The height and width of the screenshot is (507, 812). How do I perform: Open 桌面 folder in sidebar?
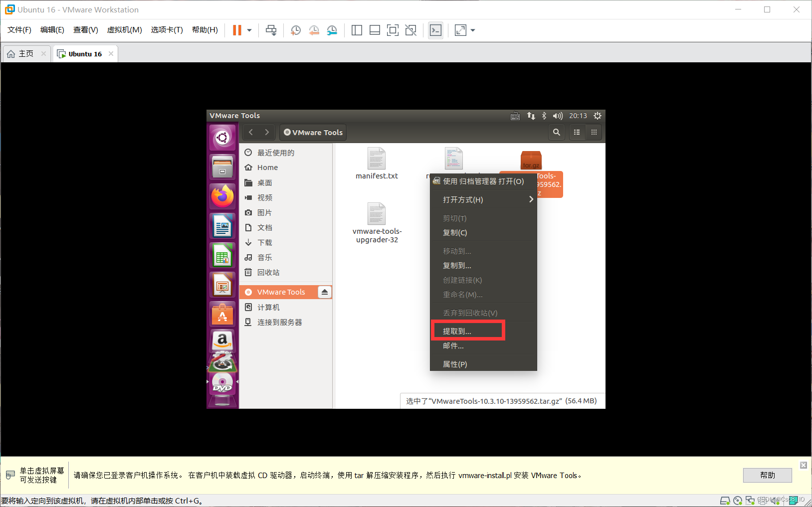point(286,182)
